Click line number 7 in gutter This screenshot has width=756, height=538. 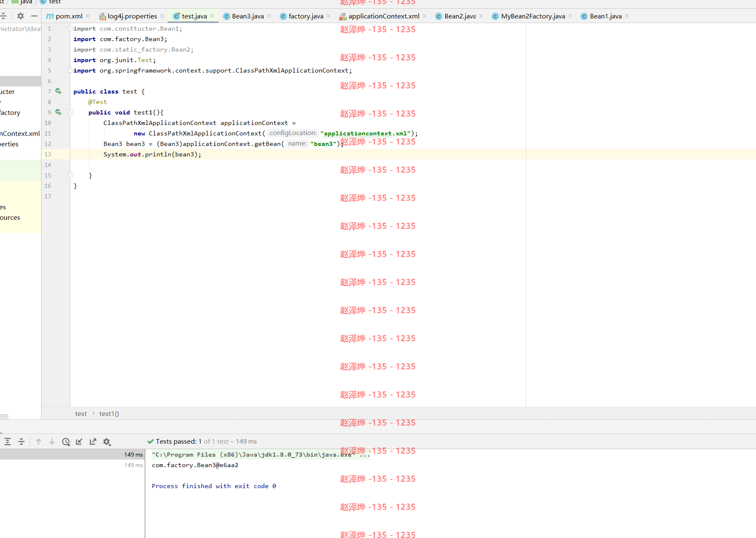pos(49,91)
